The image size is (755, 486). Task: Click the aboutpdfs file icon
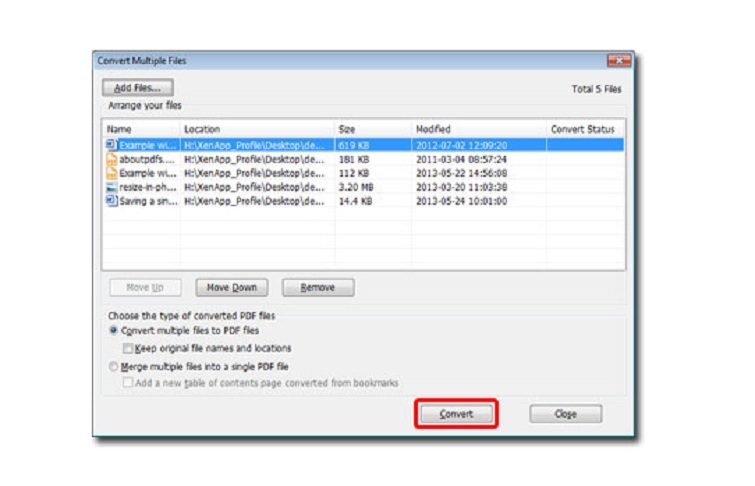[112, 159]
